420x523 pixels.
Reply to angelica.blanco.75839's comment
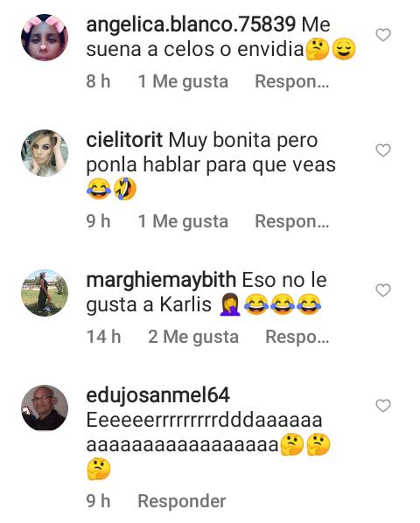pos(292,81)
